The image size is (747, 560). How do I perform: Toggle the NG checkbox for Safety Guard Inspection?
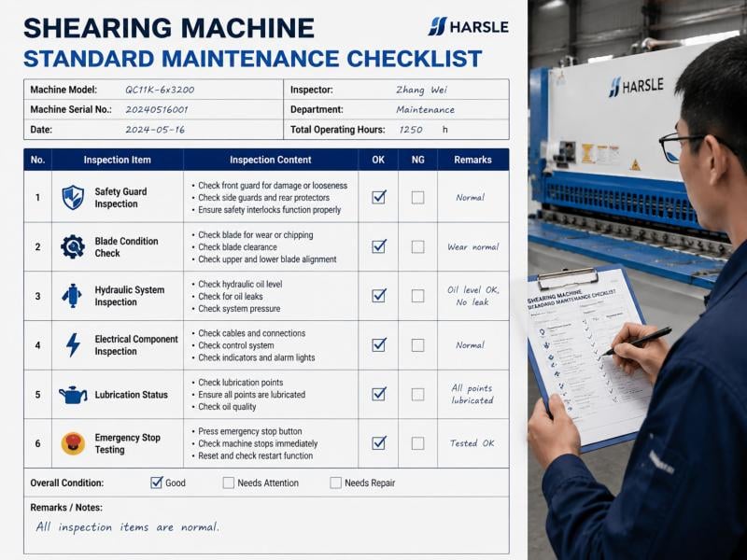(417, 198)
